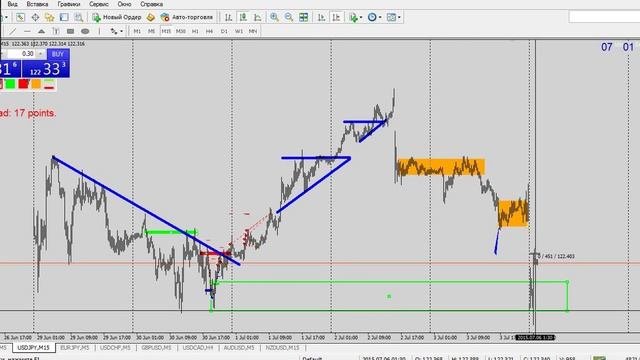640x360 pixels.
Task: Switch to NZDUSD,M15 chart tab
Action: tap(282, 348)
